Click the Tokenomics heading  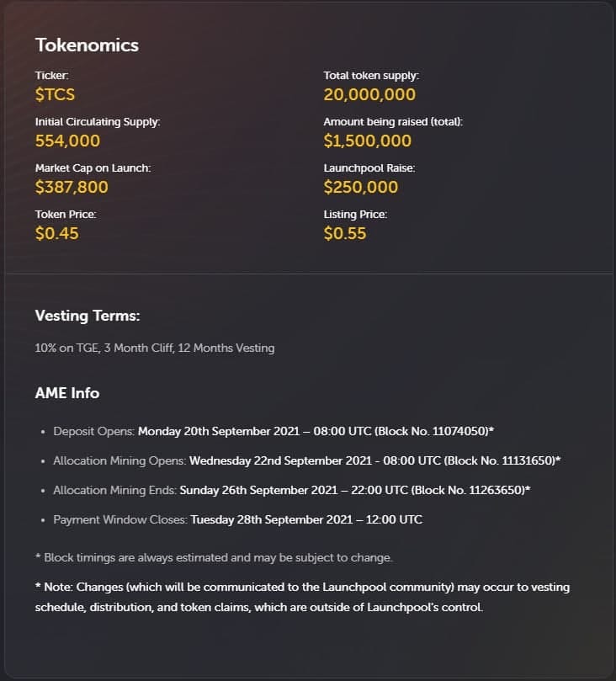(87, 45)
